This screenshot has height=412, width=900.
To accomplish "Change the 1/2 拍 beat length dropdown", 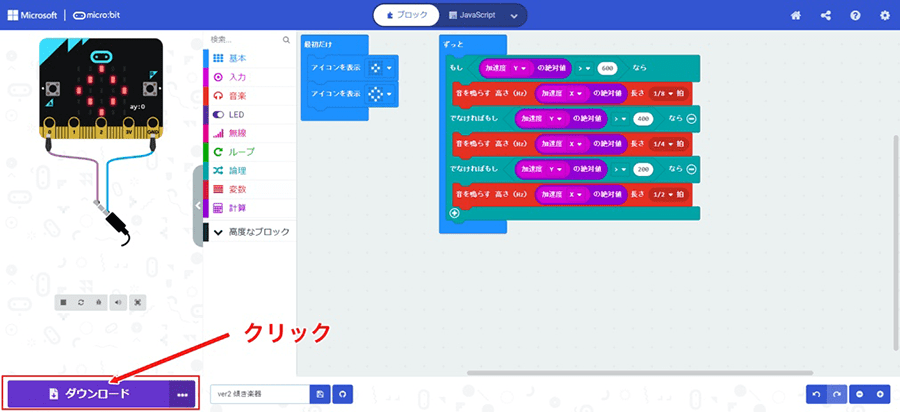I will tap(664, 195).
